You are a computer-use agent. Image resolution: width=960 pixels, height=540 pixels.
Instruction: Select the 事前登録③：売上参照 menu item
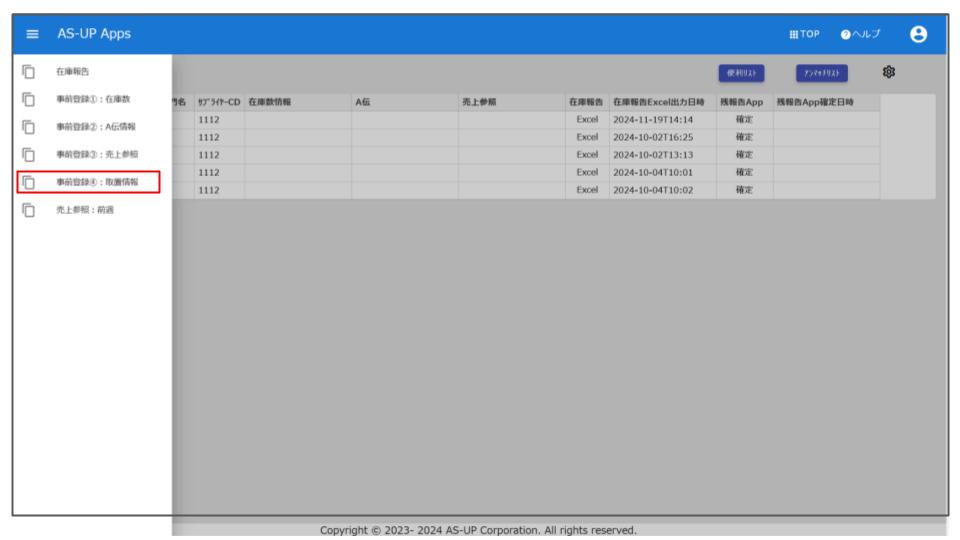(97, 155)
